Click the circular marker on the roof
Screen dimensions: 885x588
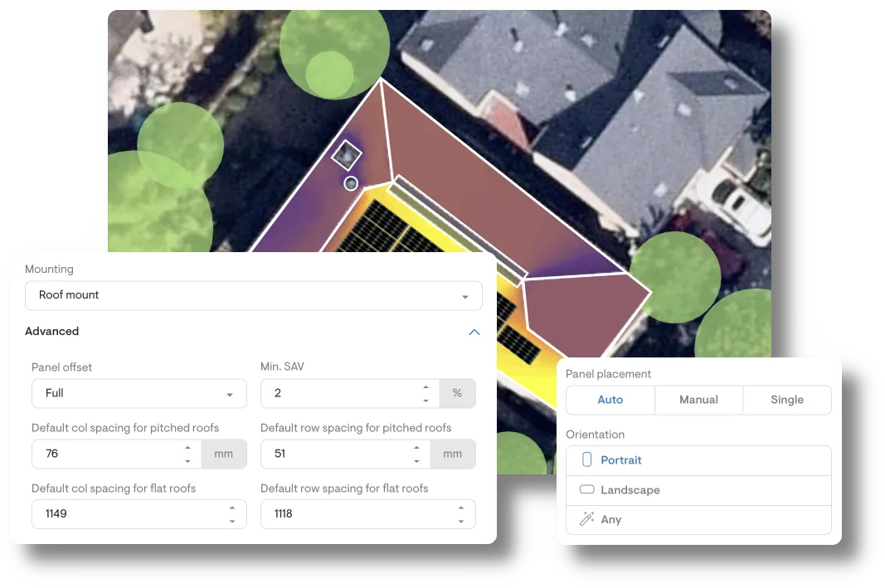pyautogui.click(x=351, y=183)
